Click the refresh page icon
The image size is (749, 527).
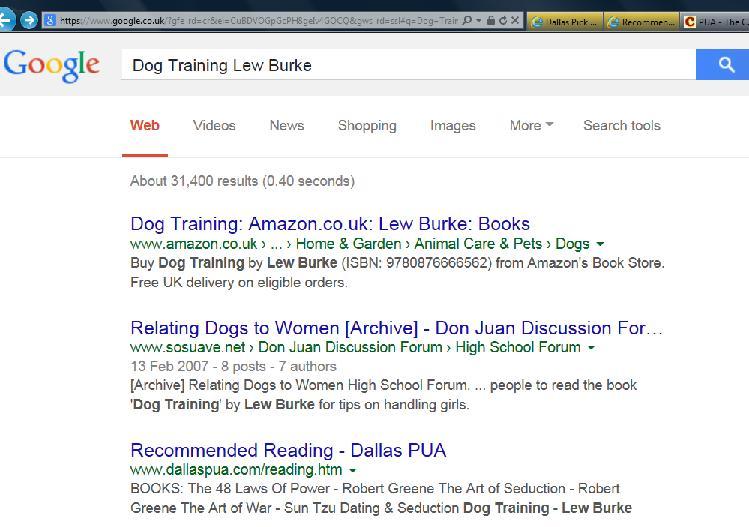503,21
